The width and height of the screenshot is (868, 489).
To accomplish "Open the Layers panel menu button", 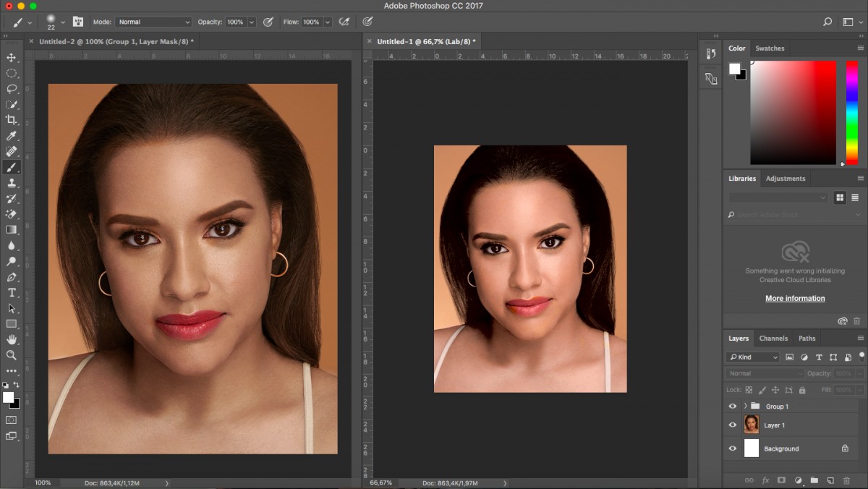I will 860,338.
